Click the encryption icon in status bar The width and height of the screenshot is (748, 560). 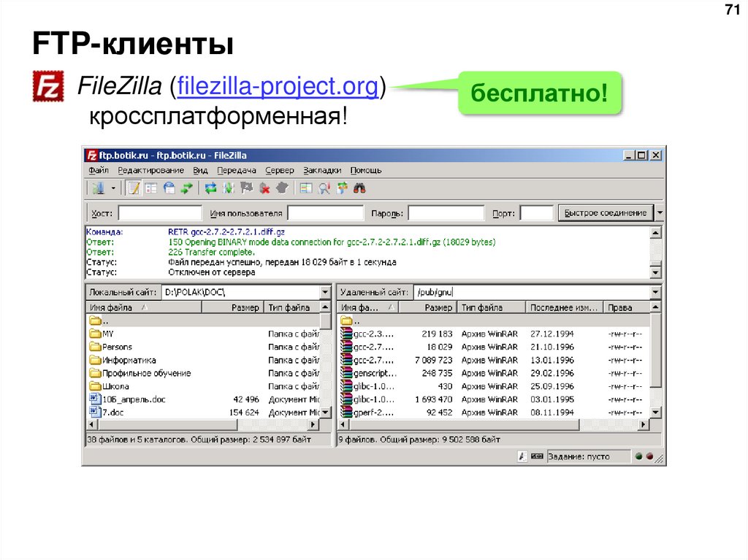[522, 456]
